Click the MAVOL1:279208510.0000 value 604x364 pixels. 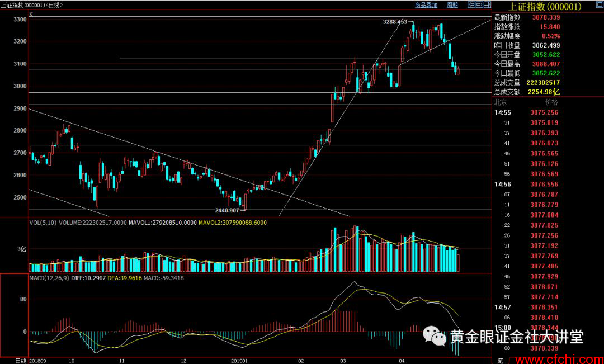(163, 223)
